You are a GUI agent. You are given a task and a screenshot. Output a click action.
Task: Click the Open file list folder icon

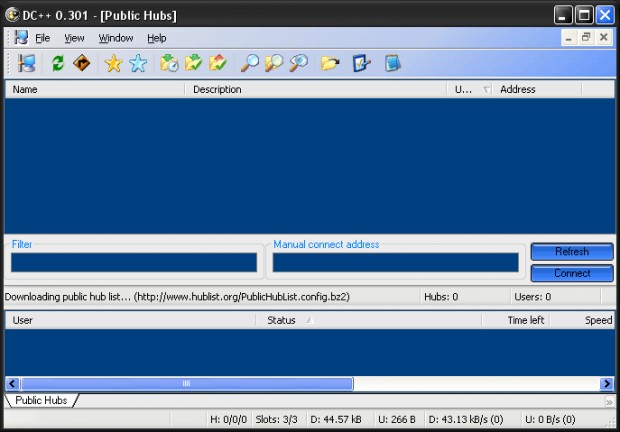tap(330, 63)
